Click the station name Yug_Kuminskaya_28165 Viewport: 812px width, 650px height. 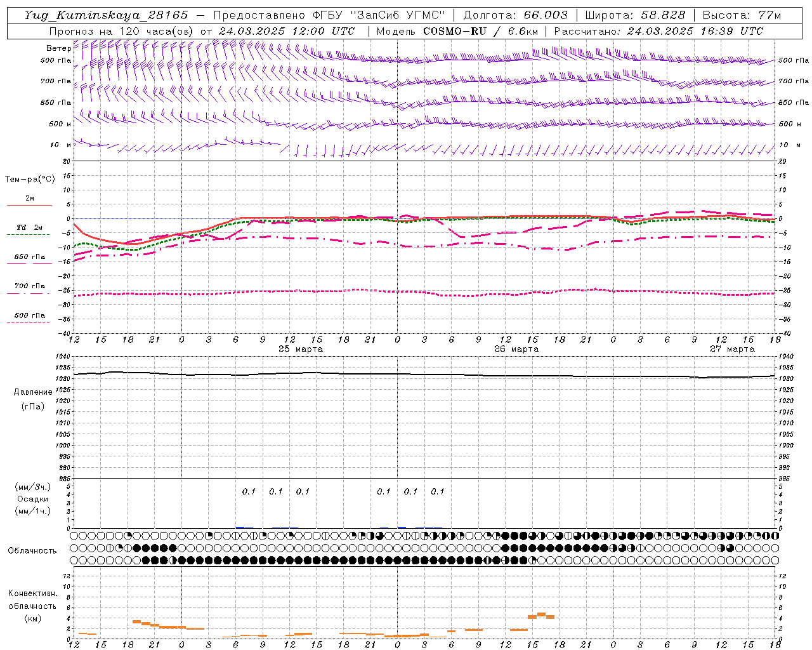pyautogui.click(x=106, y=15)
